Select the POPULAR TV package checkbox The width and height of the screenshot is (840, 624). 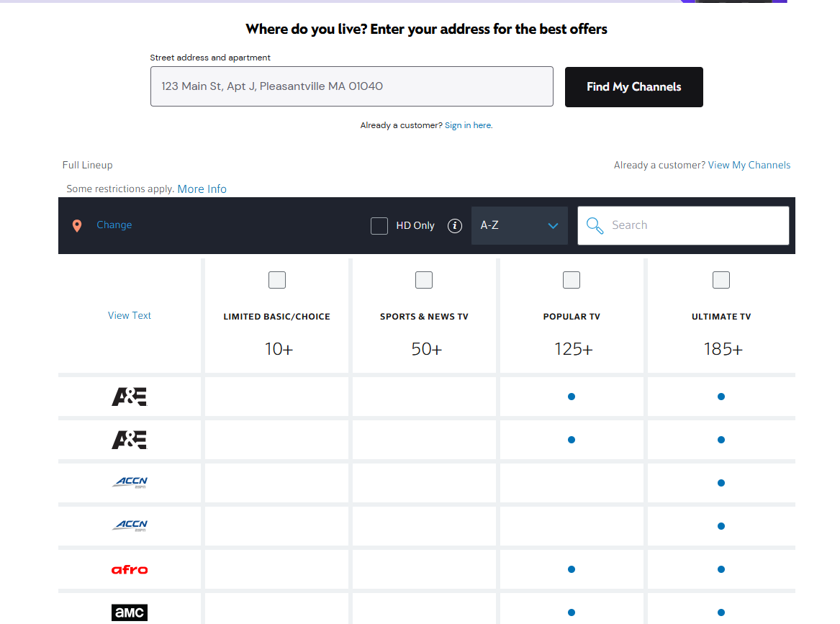tap(571, 280)
